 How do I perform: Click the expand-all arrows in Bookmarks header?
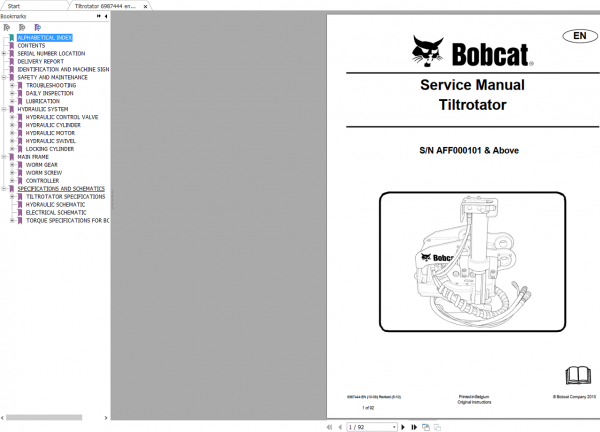[x=99, y=16]
